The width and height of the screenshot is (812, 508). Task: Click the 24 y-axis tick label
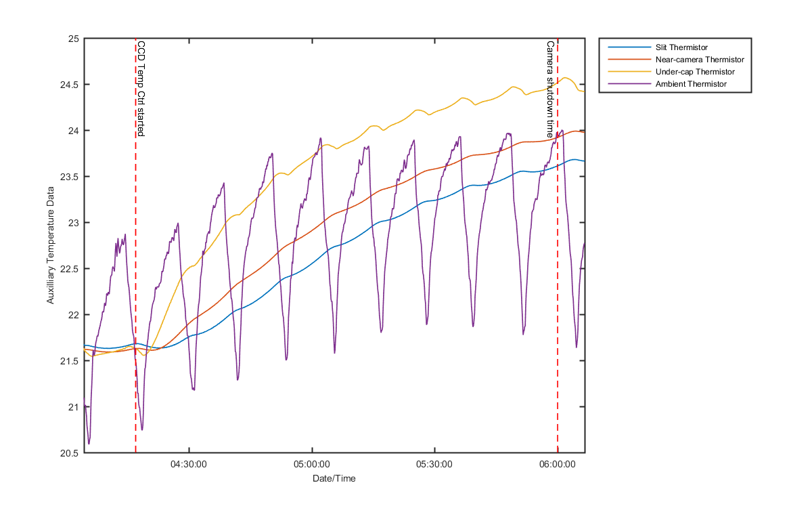(x=74, y=131)
